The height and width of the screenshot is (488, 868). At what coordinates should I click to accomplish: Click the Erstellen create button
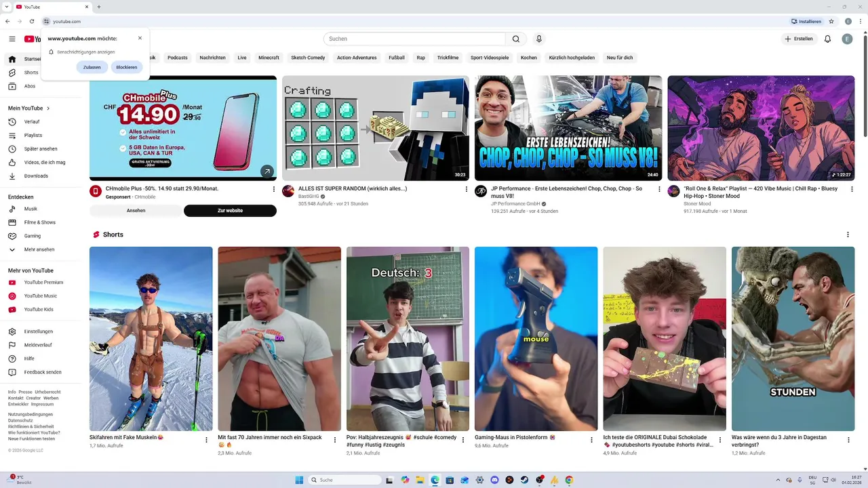(799, 39)
